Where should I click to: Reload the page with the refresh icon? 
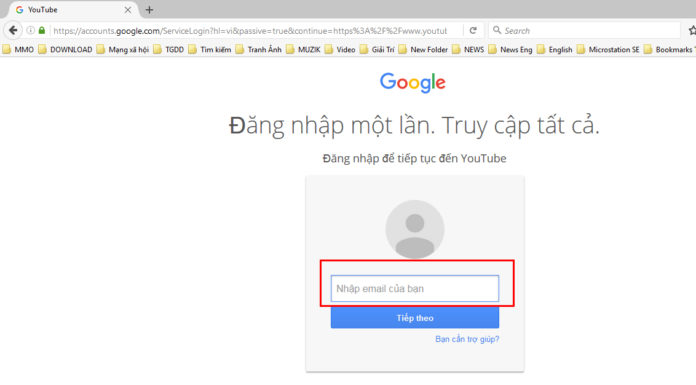click(x=473, y=30)
